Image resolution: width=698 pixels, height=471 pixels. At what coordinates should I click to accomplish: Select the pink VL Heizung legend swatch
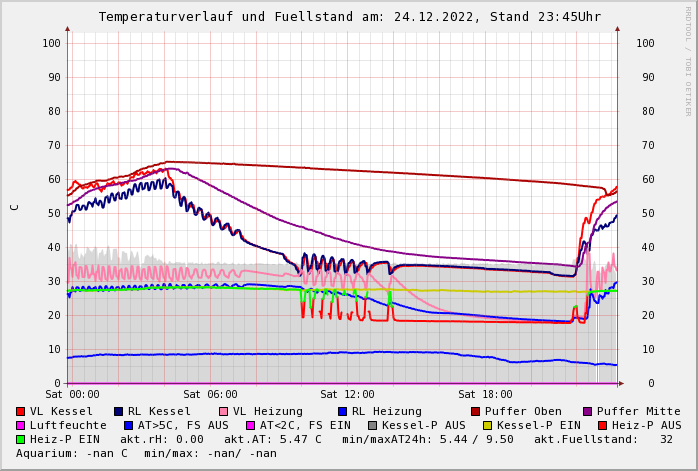223,411
